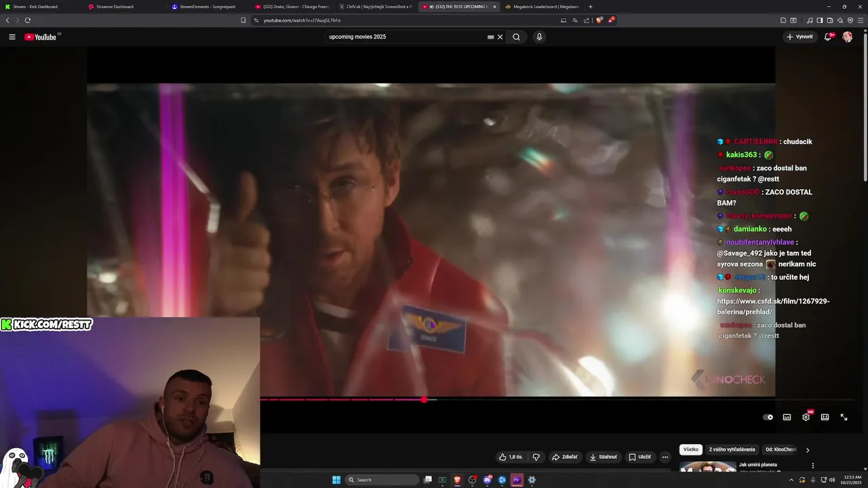Like the video (1,8 tis.)

pos(511,457)
